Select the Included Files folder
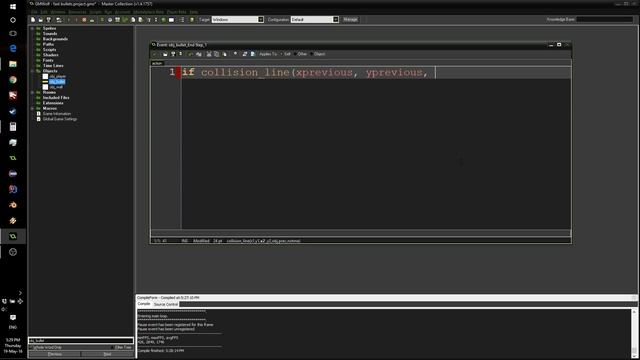The width and height of the screenshot is (640, 360). 56,98
